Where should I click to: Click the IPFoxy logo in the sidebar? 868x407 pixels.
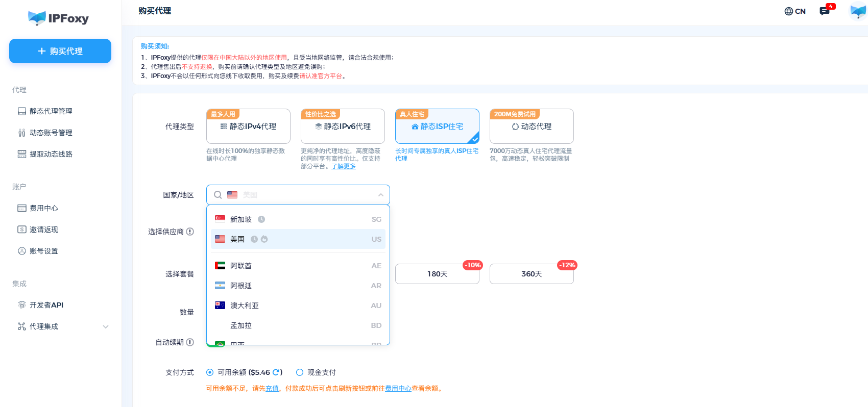(58, 18)
